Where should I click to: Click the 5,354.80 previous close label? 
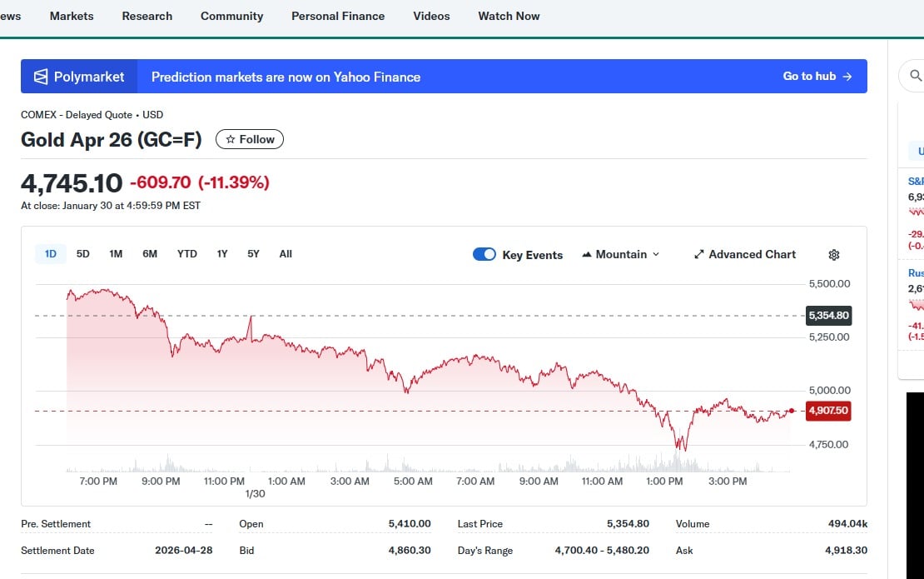point(828,316)
